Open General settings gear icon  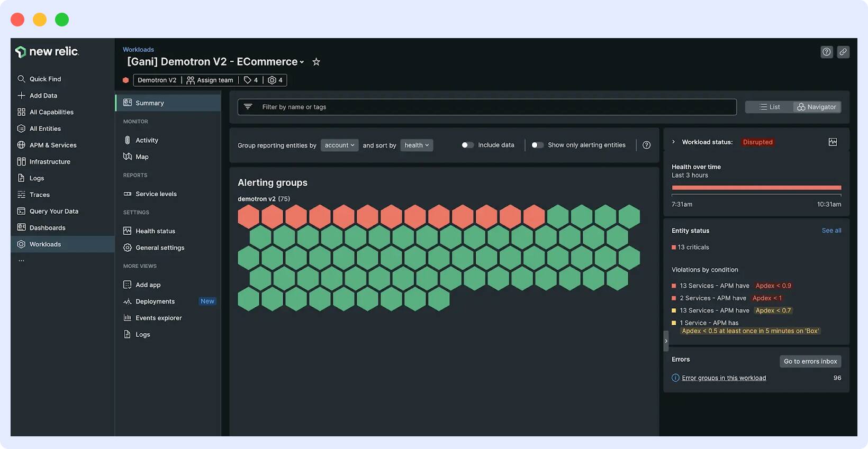tap(127, 248)
